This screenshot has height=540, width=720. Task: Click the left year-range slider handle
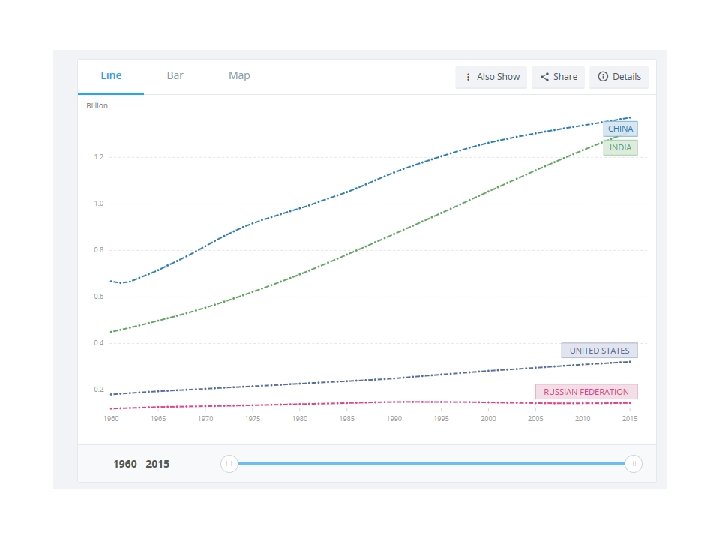[x=229, y=463]
